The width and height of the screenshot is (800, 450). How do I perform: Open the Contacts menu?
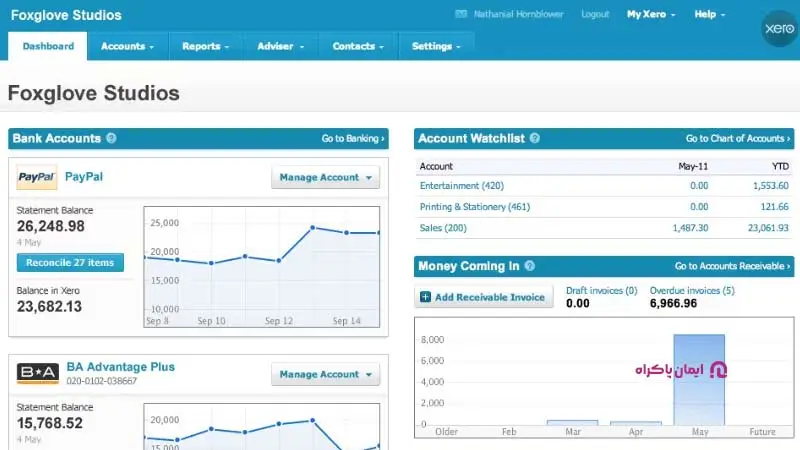358,46
